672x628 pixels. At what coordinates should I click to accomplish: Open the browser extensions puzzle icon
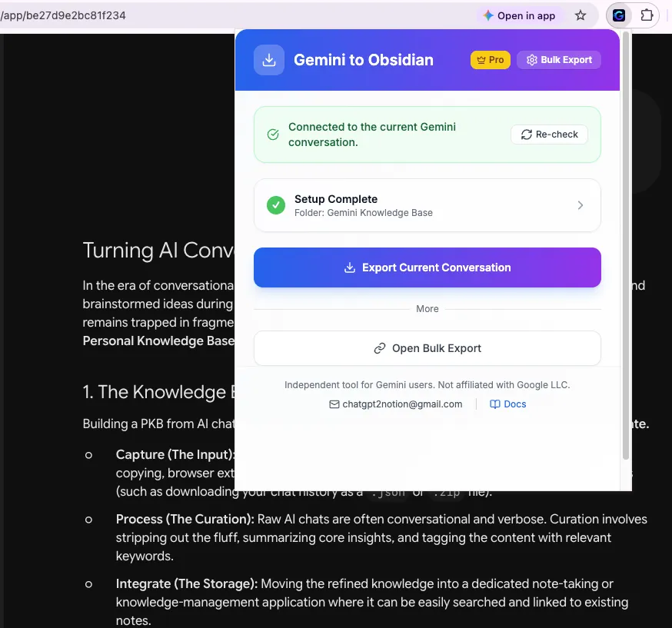tap(647, 15)
